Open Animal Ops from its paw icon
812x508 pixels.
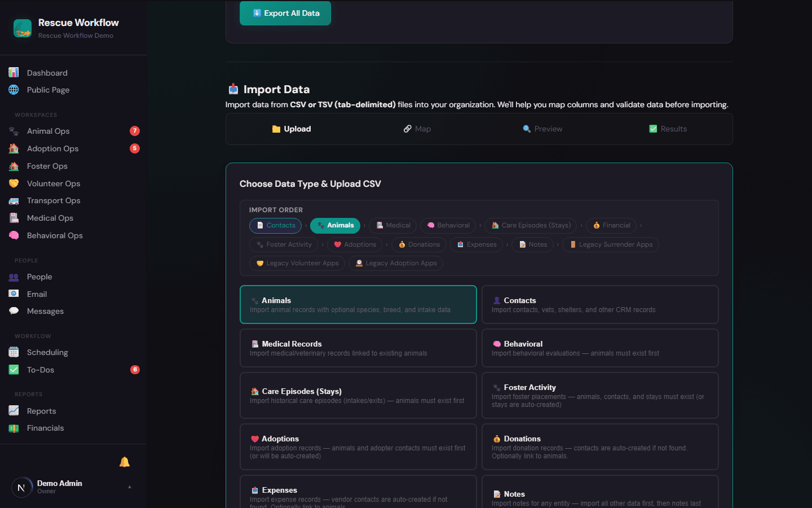coord(14,131)
